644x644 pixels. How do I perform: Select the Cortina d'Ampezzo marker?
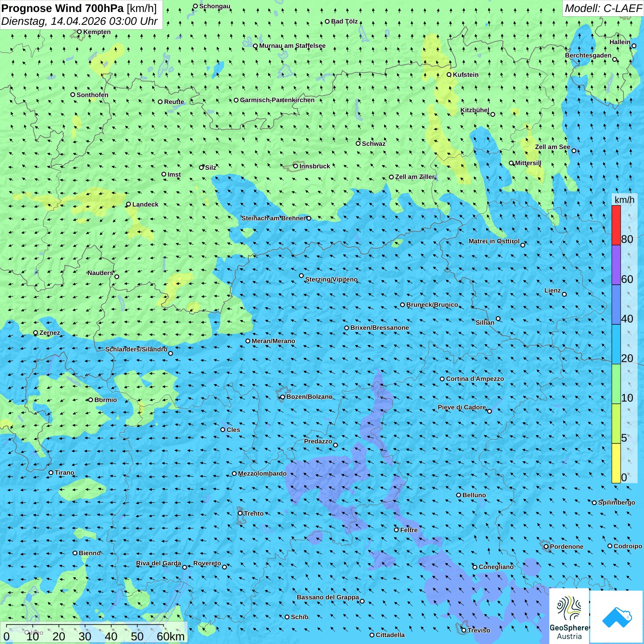click(442, 379)
